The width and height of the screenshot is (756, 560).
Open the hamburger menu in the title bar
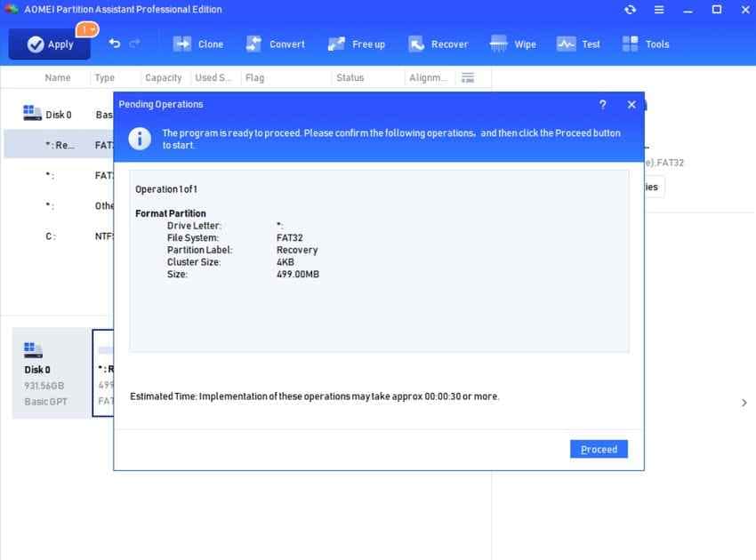point(658,10)
